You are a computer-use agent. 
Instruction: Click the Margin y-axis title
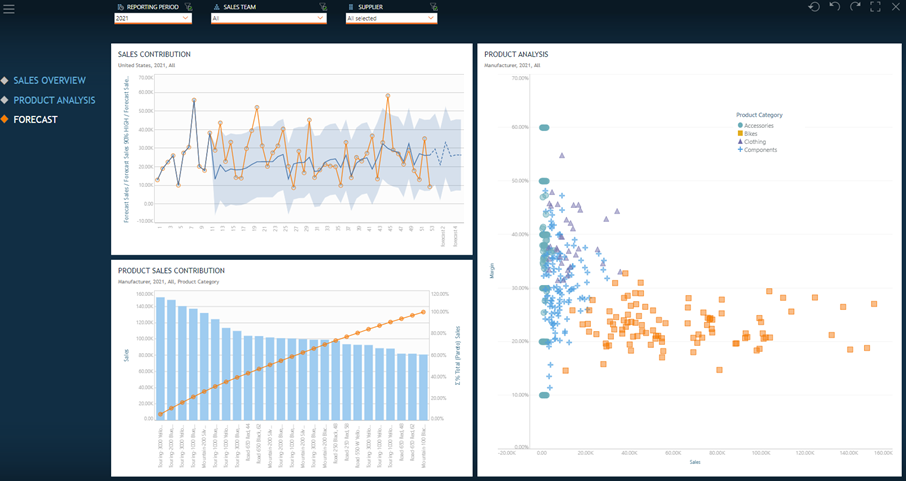pos(492,271)
